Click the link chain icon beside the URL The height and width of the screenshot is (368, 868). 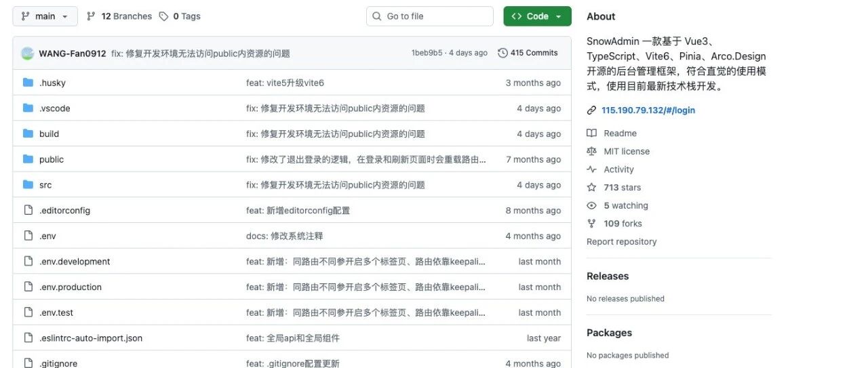pos(591,110)
